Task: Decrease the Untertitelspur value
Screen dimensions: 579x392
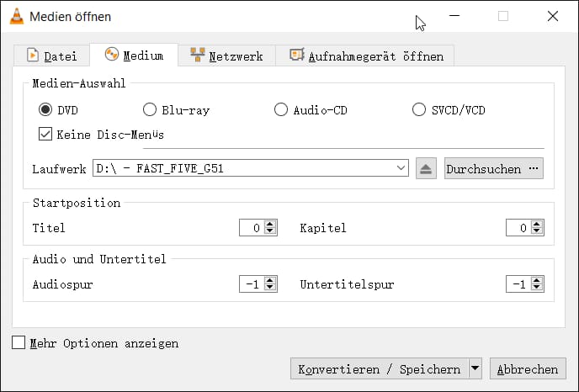Action: click(x=537, y=288)
